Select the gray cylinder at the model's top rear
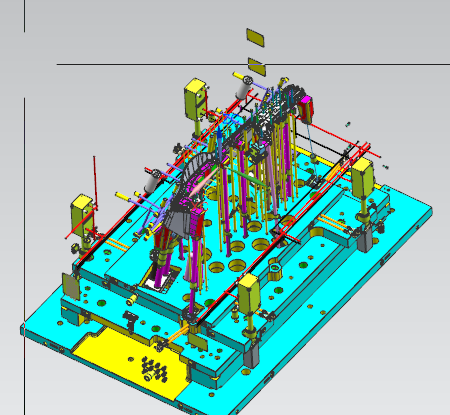The image size is (450, 415). [x=244, y=87]
